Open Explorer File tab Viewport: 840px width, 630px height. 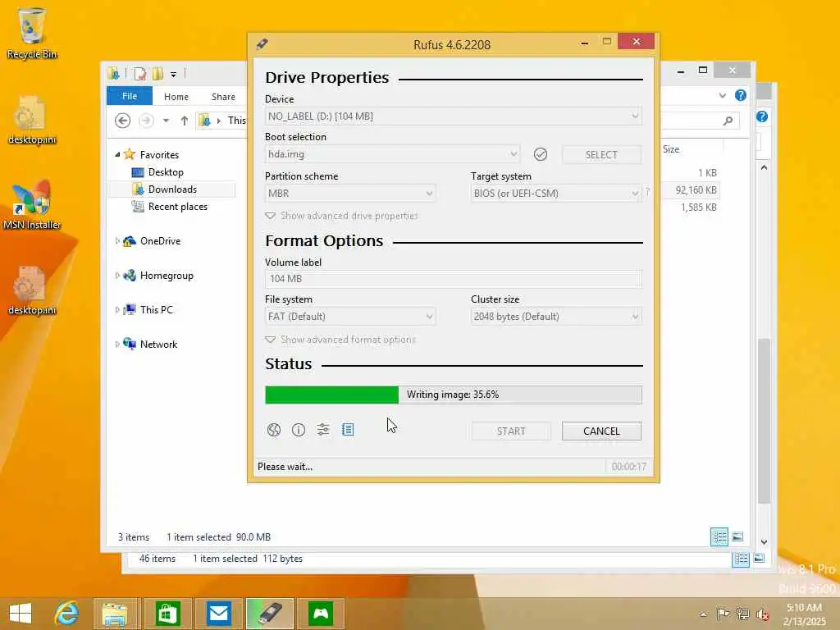[129, 96]
